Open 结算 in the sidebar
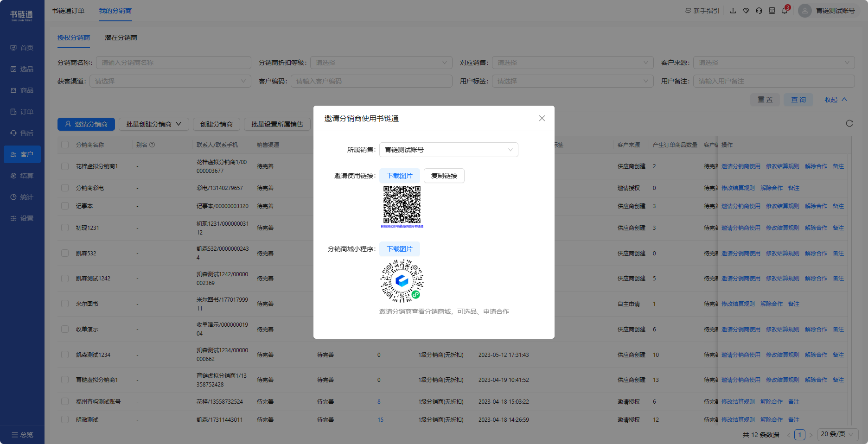868x444 pixels. (22, 176)
